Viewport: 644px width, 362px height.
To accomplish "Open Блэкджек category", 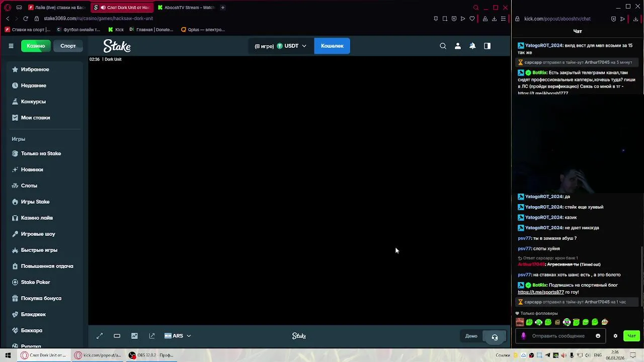I will pyautogui.click(x=44, y=314).
